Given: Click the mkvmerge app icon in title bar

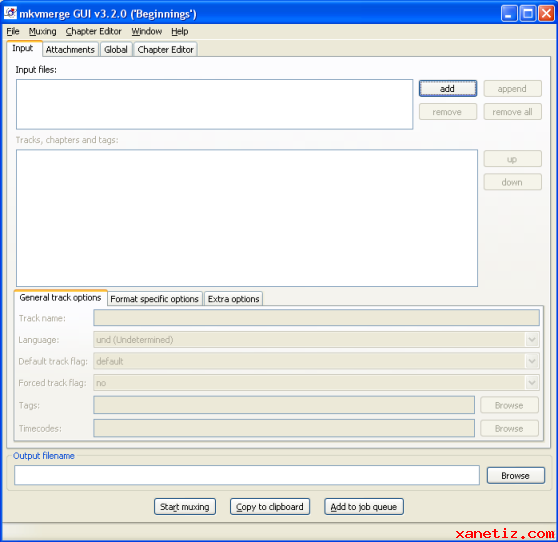Looking at the screenshot, I should pos(10,13).
